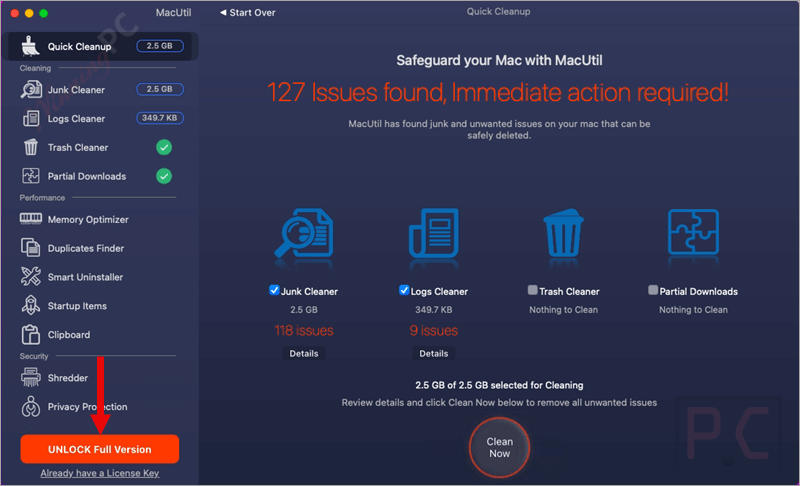Click the '2.5 GB' size under Junk Cleaner
The height and width of the screenshot is (486, 800).
pos(304,310)
